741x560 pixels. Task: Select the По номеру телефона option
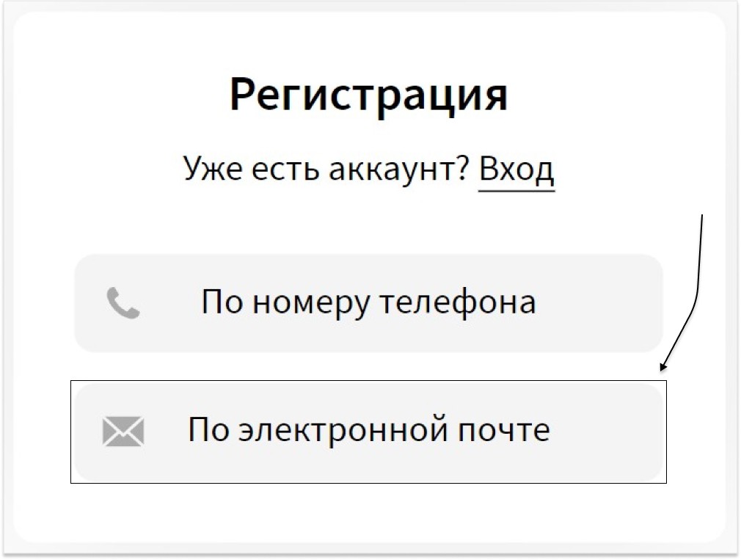368,303
